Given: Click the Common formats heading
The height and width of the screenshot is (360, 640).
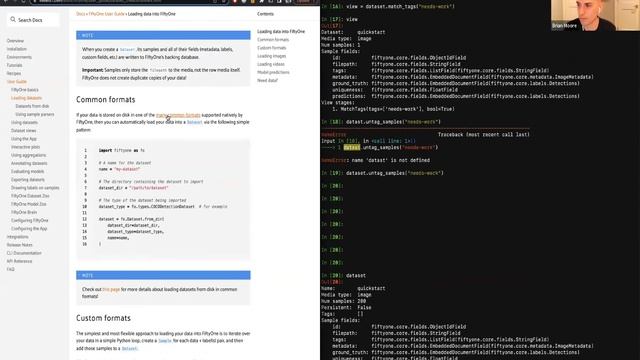Looking at the screenshot, I should coord(105,100).
